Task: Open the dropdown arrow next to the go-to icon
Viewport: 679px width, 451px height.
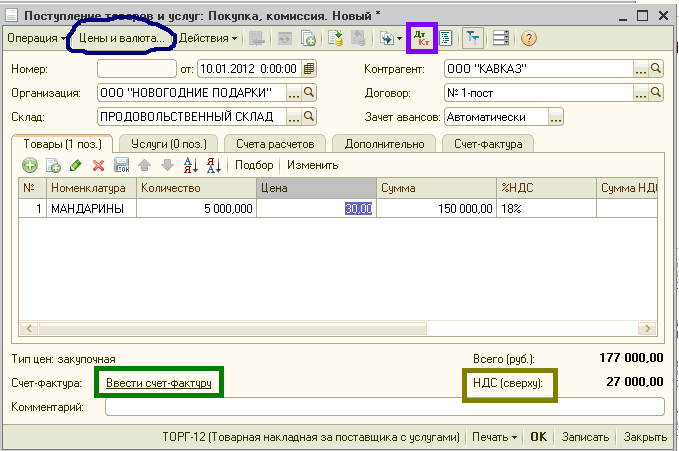Action: pos(399,39)
